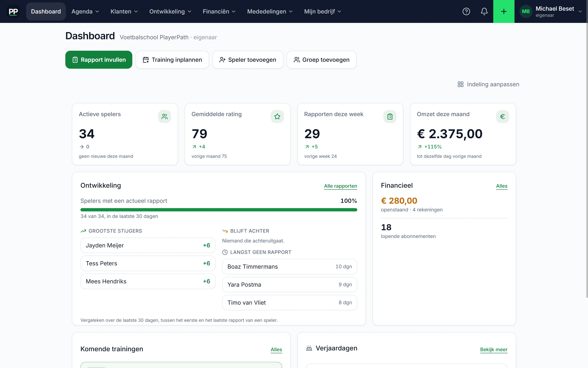
Task: Click the MB avatar circle
Action: coord(526,11)
